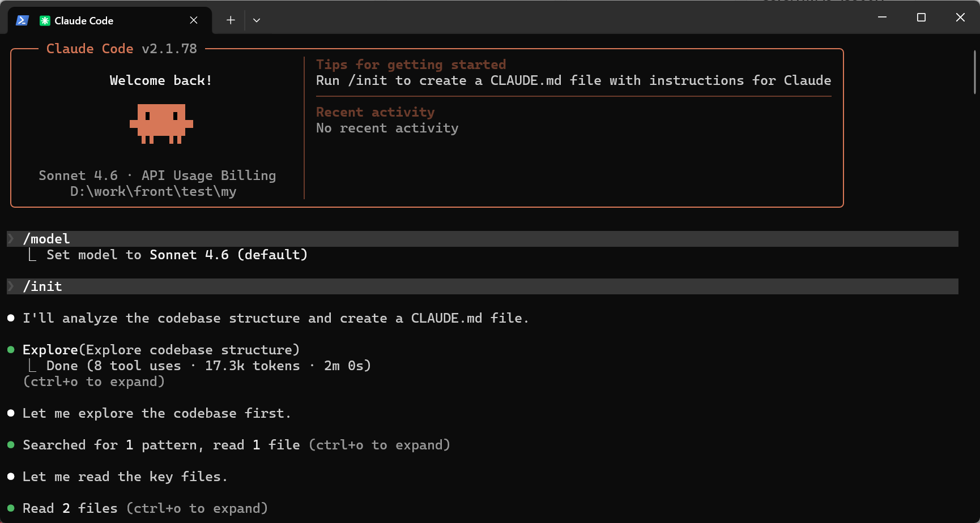Click 'ctrl+o to expand' under Explore
The width and height of the screenshot is (980, 523).
coord(93,381)
